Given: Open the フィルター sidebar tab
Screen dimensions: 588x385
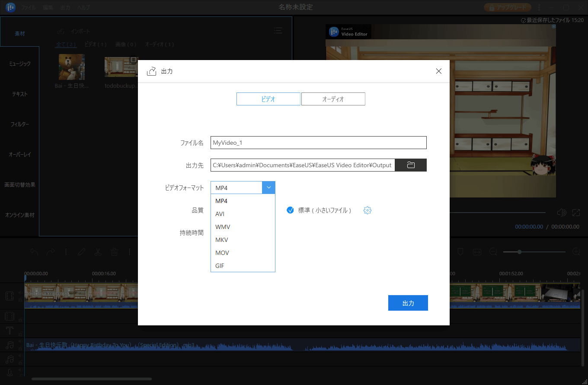Looking at the screenshot, I should pyautogui.click(x=19, y=124).
